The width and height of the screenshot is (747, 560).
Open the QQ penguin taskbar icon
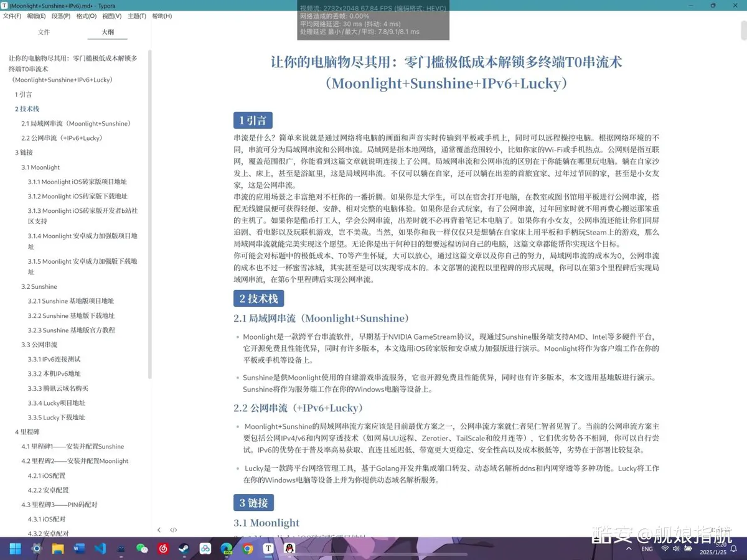pos(289,549)
